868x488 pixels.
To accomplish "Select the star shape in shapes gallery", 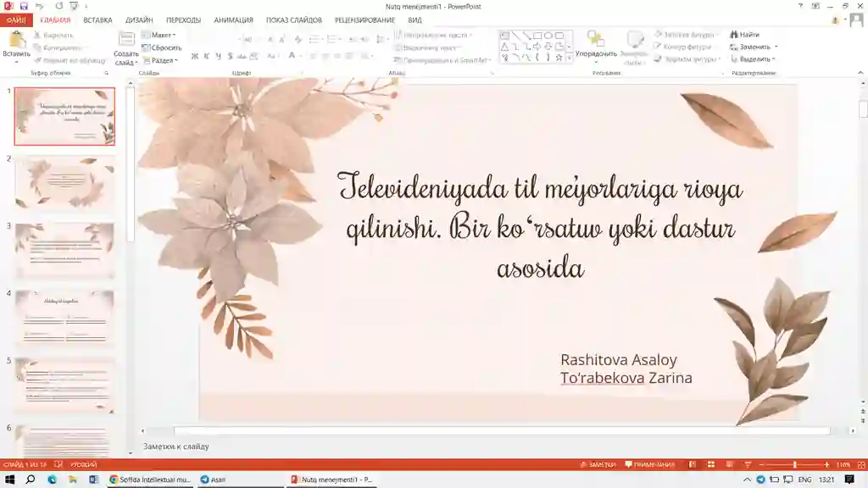I will pyautogui.click(x=559, y=58).
